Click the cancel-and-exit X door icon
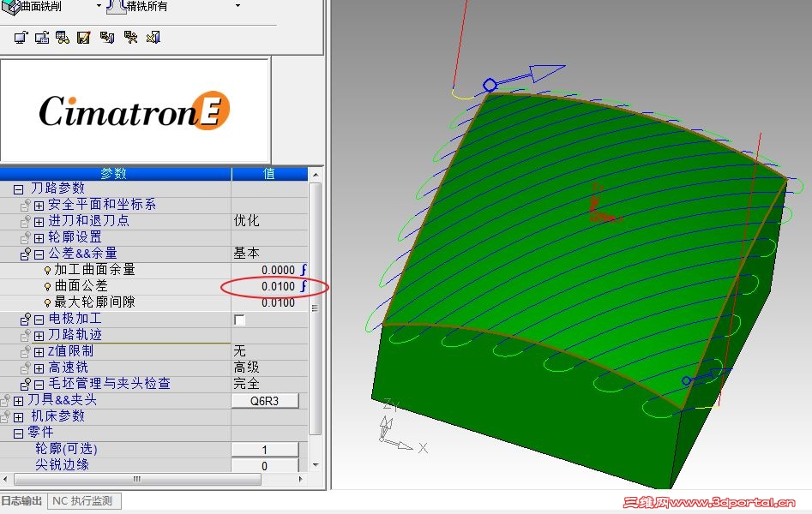The width and height of the screenshot is (812, 514). point(153,38)
